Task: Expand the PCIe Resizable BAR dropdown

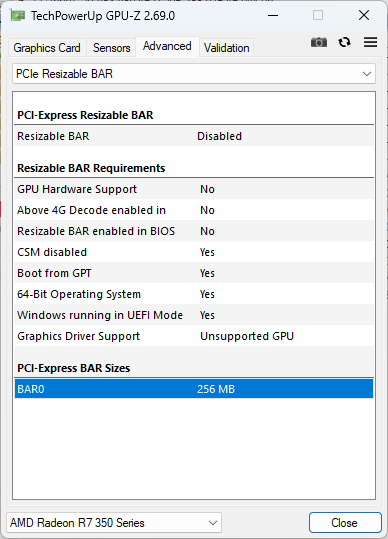Action: click(194, 74)
